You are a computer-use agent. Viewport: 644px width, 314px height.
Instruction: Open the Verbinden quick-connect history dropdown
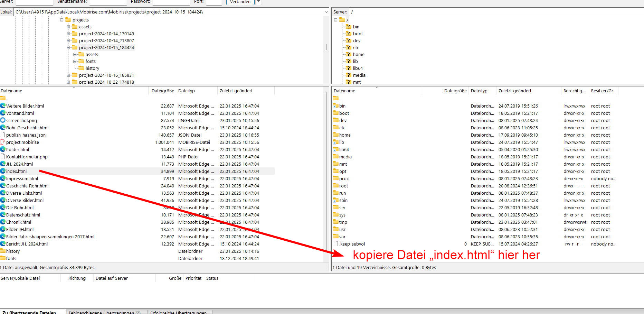pos(258,2)
